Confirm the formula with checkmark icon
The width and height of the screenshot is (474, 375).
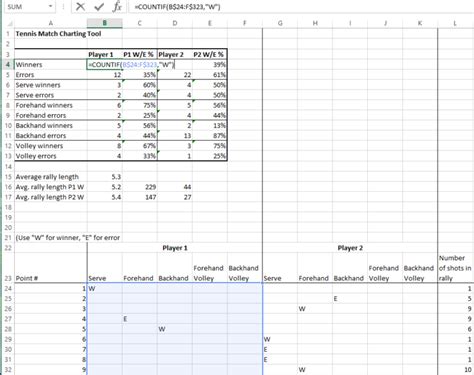(x=99, y=6)
